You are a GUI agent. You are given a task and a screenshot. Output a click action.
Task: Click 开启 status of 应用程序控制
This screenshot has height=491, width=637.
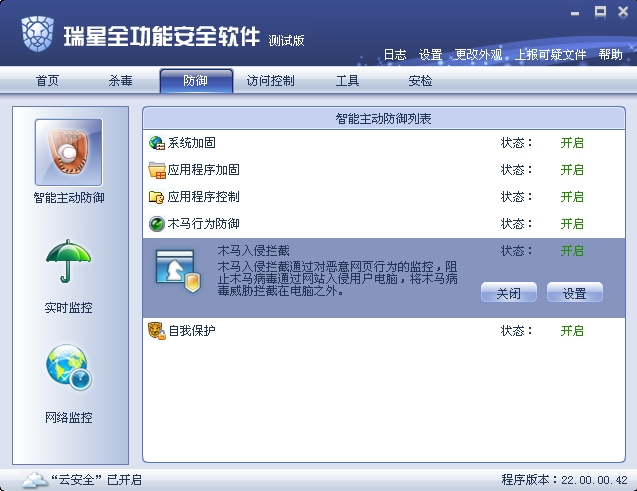[572, 197]
